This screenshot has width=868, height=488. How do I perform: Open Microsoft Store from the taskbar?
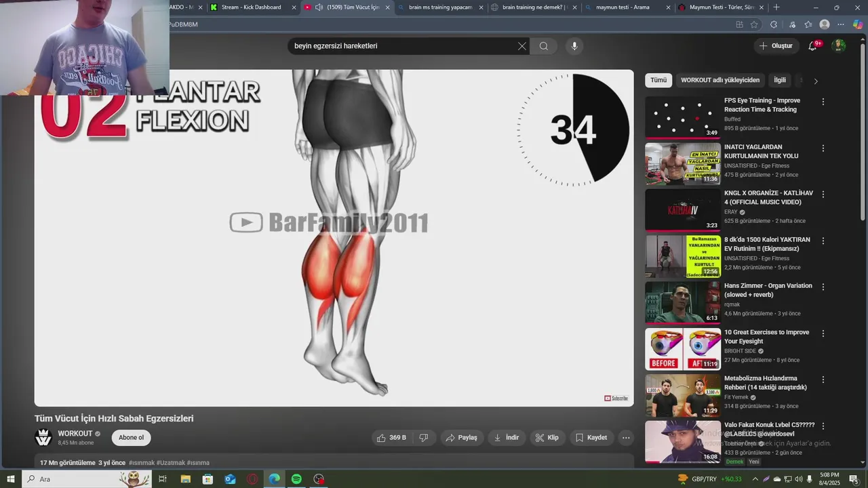pos(208,479)
